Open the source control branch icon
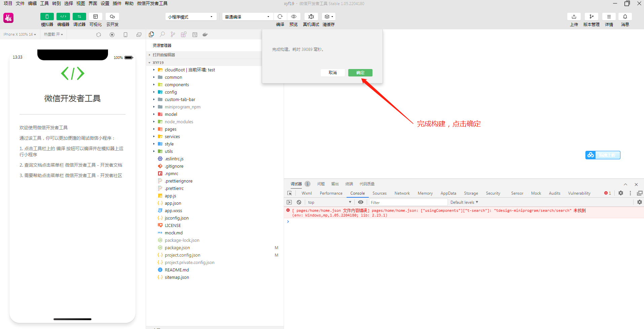This screenshot has width=644, height=329. 173,34
